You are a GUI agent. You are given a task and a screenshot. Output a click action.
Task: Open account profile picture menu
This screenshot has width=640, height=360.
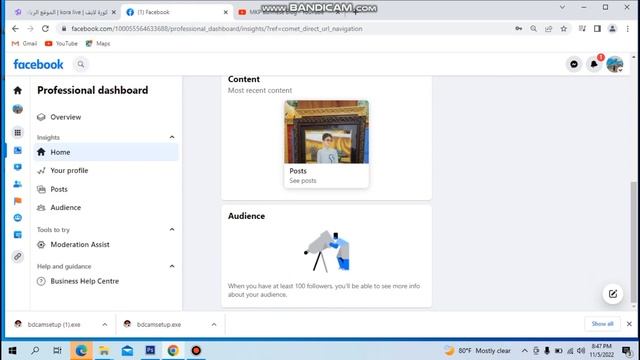pos(614,64)
